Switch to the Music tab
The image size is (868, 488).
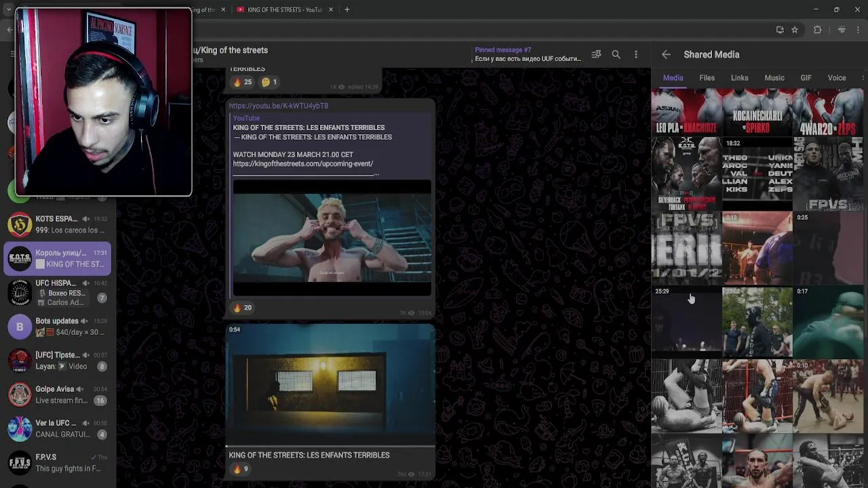774,78
